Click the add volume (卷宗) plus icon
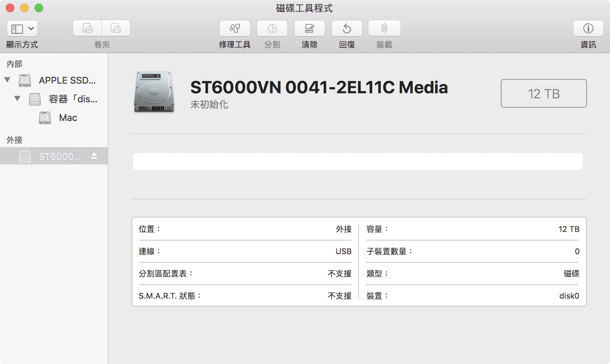This screenshot has height=364, width=610. pyautogui.click(x=87, y=29)
